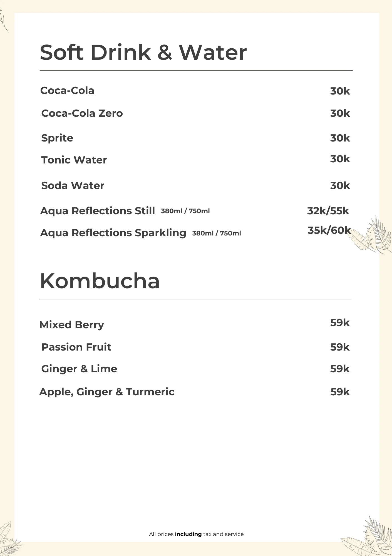Viewport: 392px width, 556px height.
Task: Choose Coca-Cola Zero from the list
Action: [x=82, y=113]
